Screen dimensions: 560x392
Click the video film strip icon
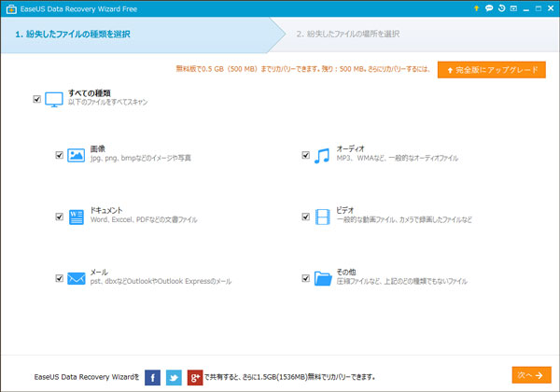pos(323,217)
